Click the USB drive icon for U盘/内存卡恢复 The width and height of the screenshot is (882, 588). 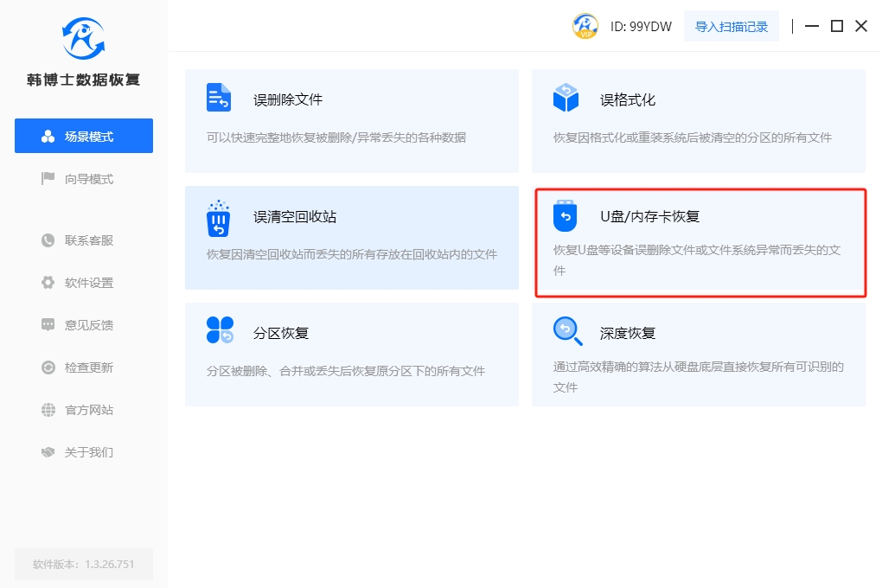tap(566, 216)
